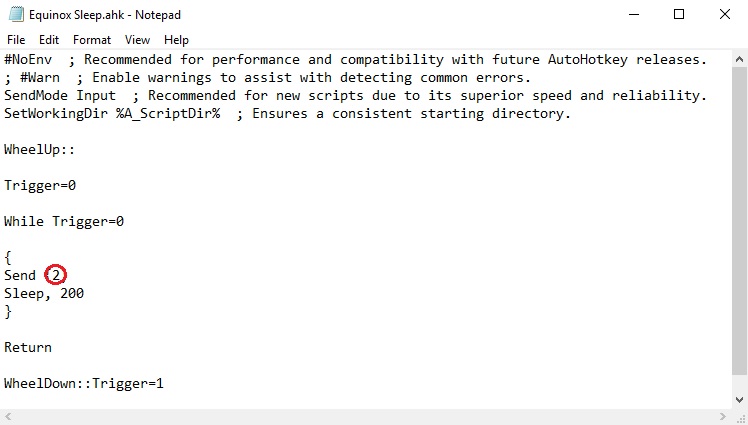Place cursor on the Return line
The height and width of the screenshot is (425, 748).
point(28,347)
